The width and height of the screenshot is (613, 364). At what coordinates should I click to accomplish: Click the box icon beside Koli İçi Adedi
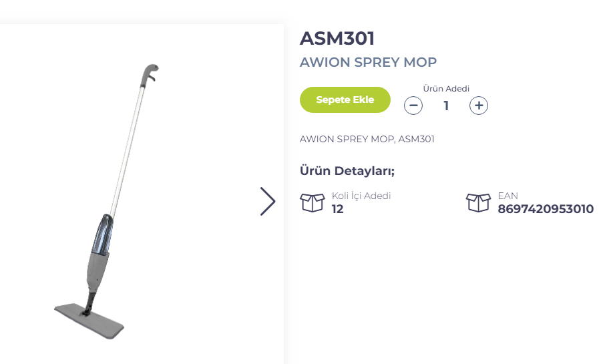coord(313,202)
